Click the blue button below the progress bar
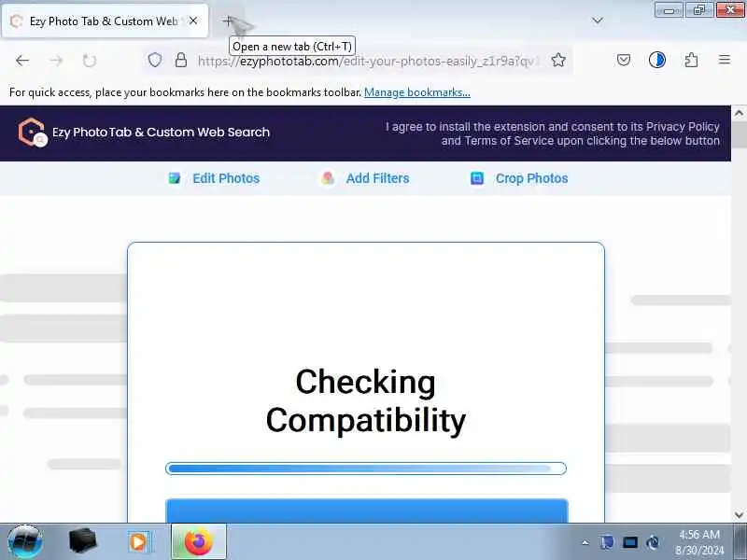This screenshot has width=747, height=560. coord(366,511)
